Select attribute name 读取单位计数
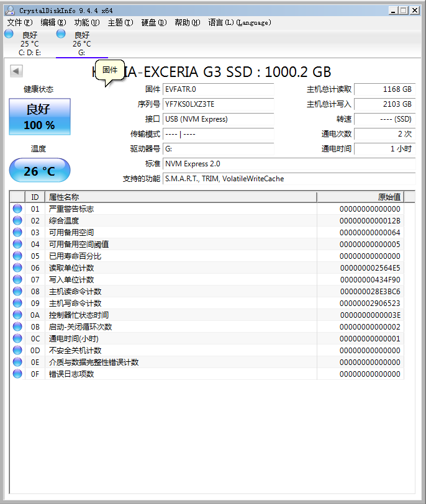 71,268
